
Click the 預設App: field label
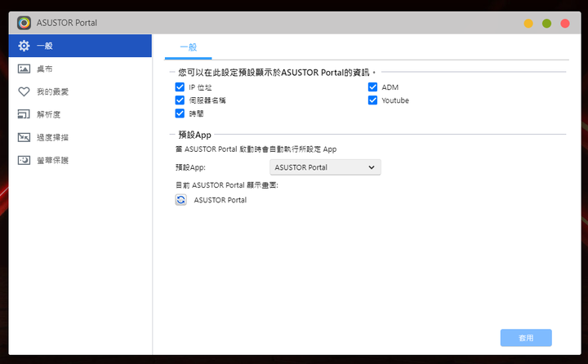click(190, 167)
